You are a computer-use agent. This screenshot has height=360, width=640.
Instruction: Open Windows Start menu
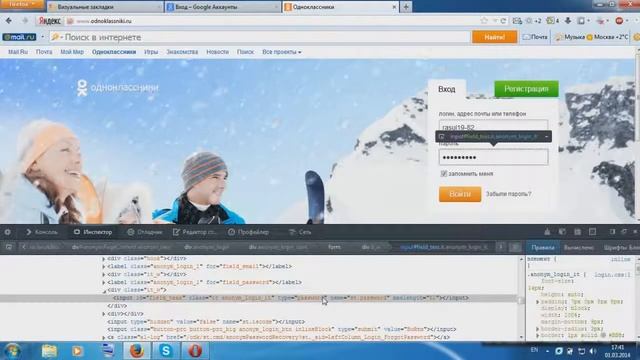[x=13, y=351]
